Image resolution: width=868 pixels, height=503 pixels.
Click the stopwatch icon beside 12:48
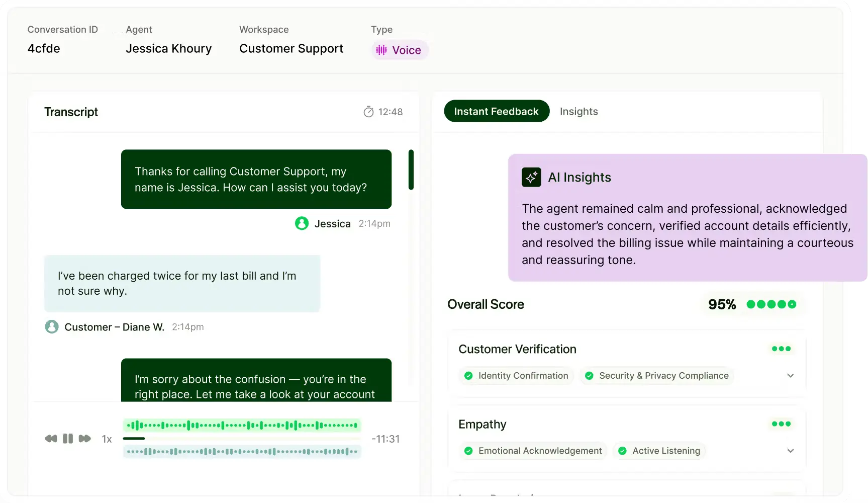pos(368,112)
